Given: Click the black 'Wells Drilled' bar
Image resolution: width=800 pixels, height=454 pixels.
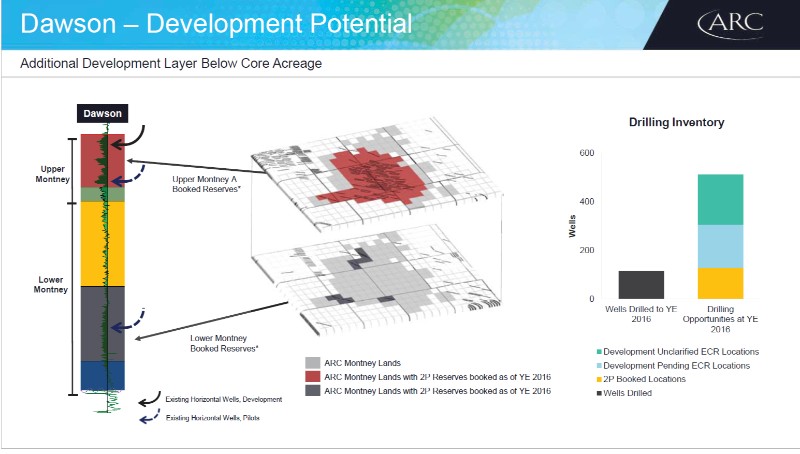Looking at the screenshot, I should point(641,285).
